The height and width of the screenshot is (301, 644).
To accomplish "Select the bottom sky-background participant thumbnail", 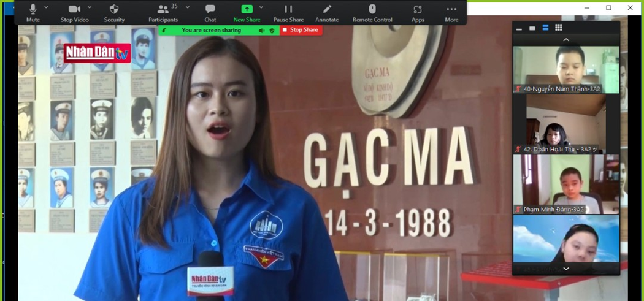I will tap(566, 240).
